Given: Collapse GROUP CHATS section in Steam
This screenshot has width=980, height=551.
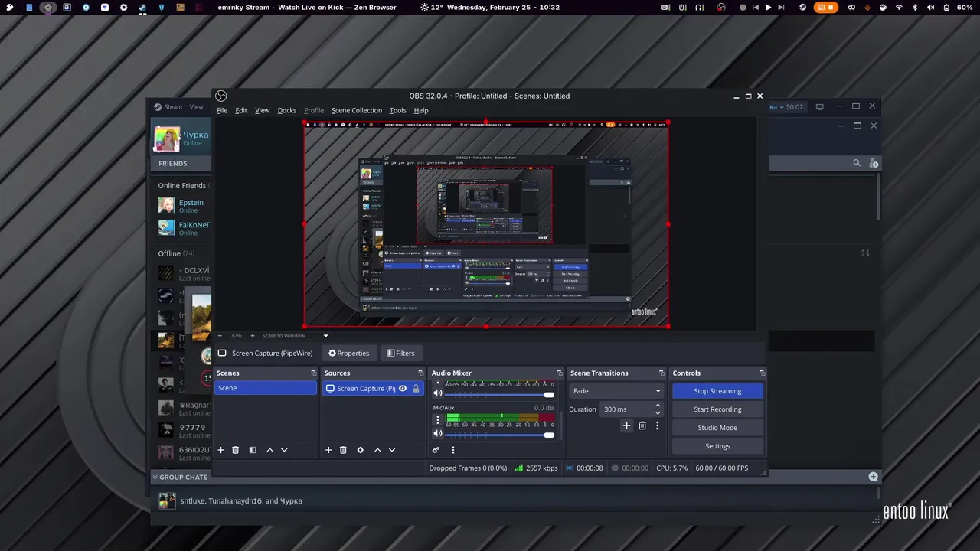Looking at the screenshot, I should tap(155, 477).
